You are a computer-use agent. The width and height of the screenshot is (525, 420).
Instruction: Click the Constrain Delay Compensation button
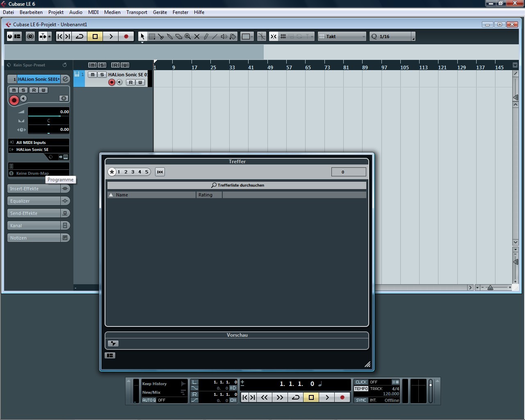pos(30,37)
